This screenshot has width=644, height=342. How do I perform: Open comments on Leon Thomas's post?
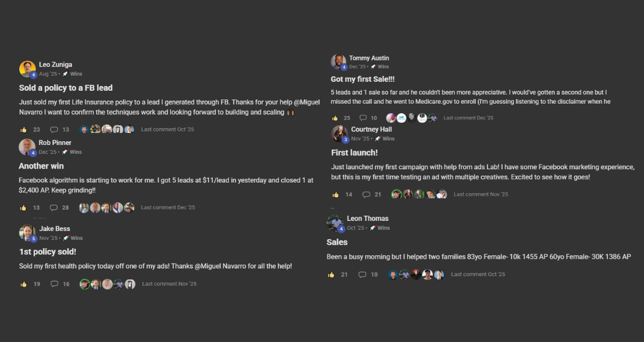(x=362, y=275)
